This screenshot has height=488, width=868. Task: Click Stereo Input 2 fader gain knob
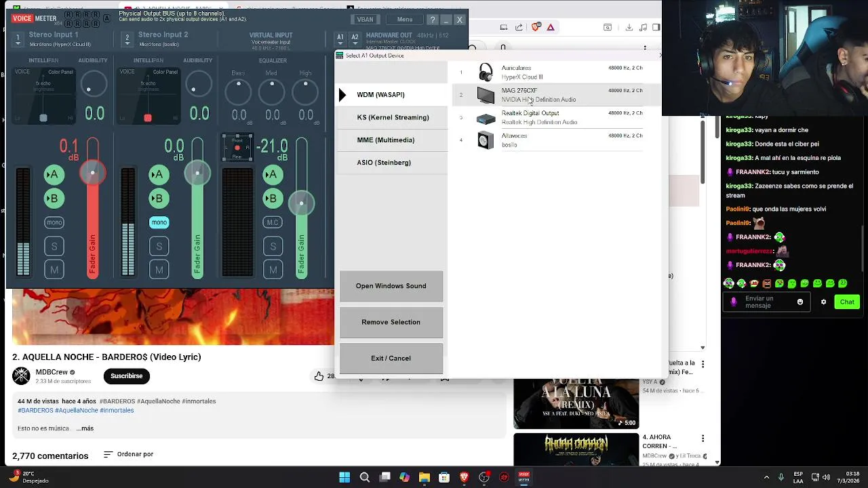tap(197, 174)
